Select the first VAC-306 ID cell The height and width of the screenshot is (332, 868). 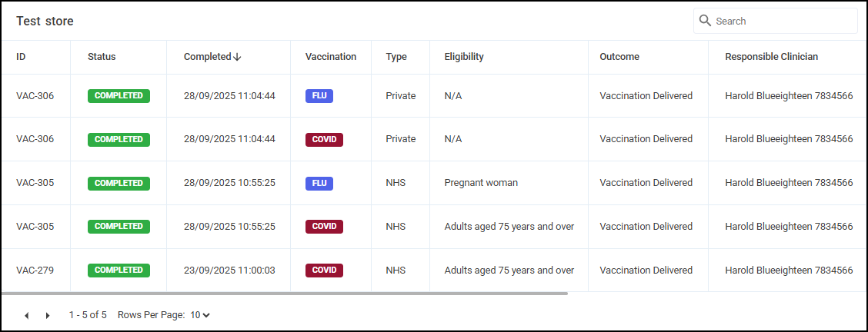click(35, 96)
